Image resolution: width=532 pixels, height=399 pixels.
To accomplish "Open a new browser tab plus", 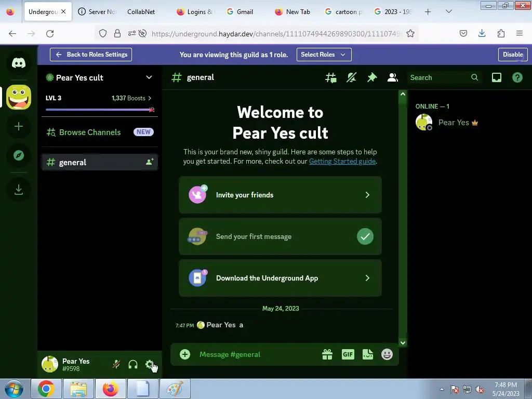I will coord(428,12).
